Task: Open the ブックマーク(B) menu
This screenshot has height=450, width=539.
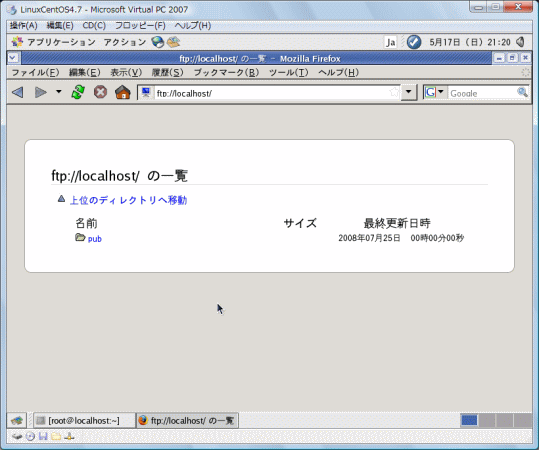Action: click(226, 73)
